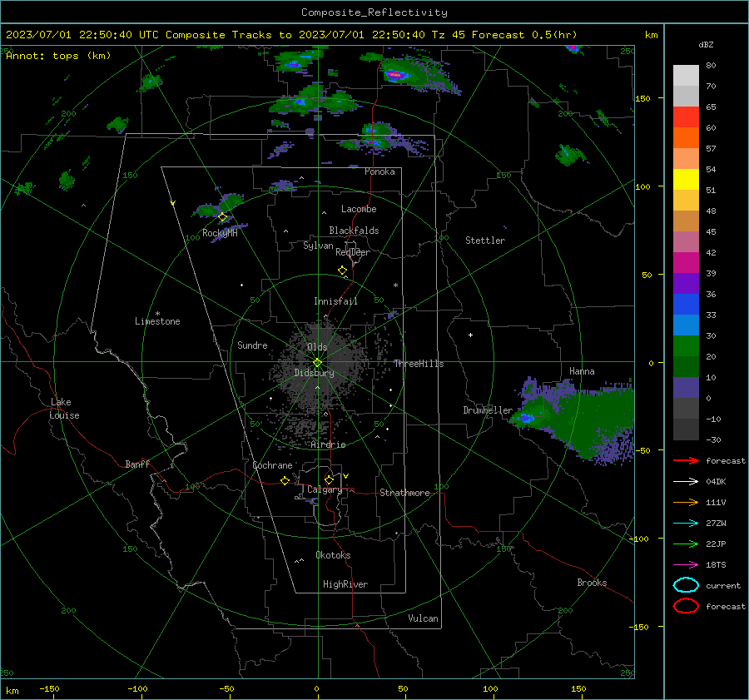The image size is (749, 700).
Task: Click the Okotoks city label
Action: pyautogui.click(x=333, y=555)
